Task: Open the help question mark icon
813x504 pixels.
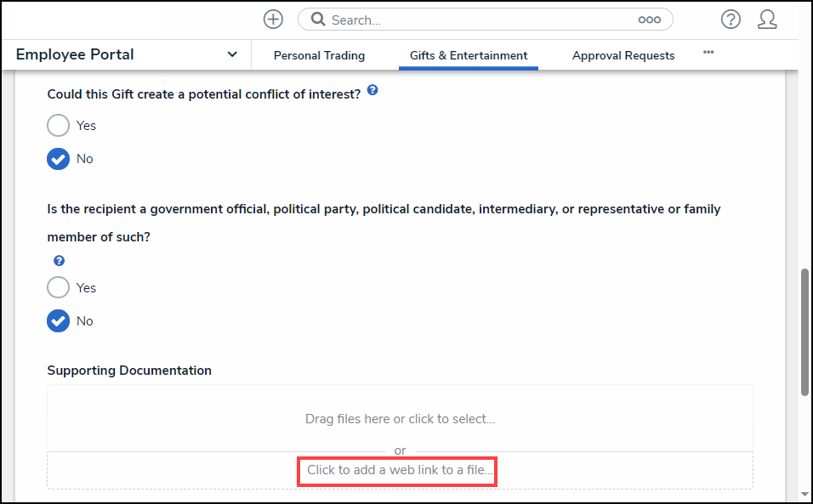Action: pyautogui.click(x=731, y=20)
